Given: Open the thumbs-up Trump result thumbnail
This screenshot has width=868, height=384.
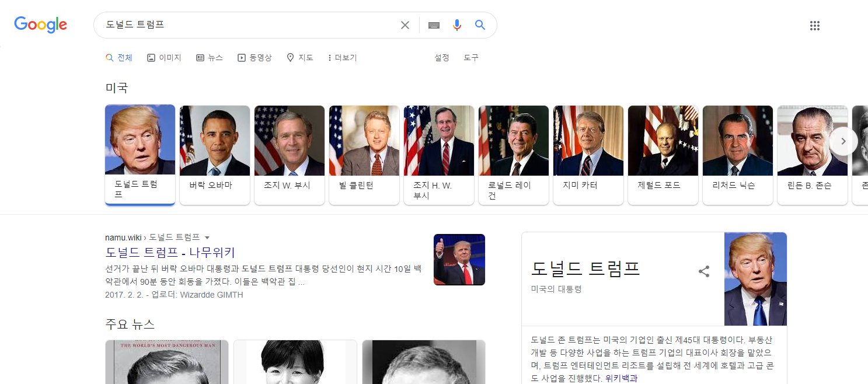Looking at the screenshot, I should 459,260.
